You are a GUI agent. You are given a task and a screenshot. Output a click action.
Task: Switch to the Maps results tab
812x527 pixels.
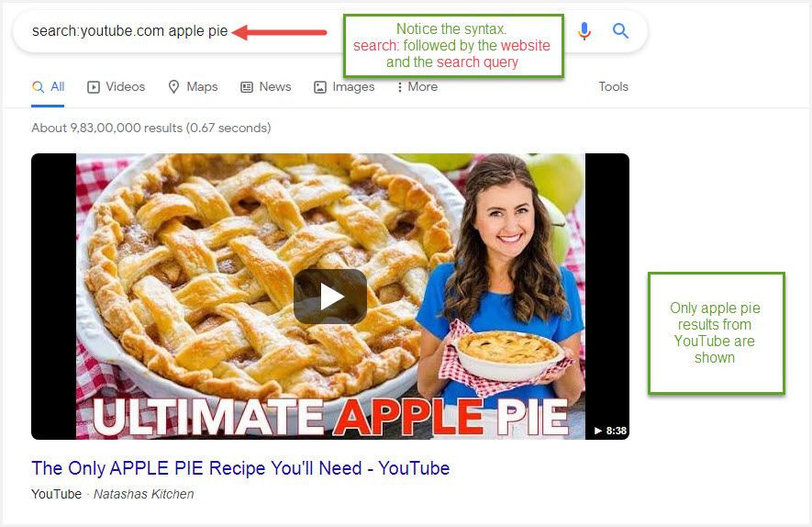point(193,87)
